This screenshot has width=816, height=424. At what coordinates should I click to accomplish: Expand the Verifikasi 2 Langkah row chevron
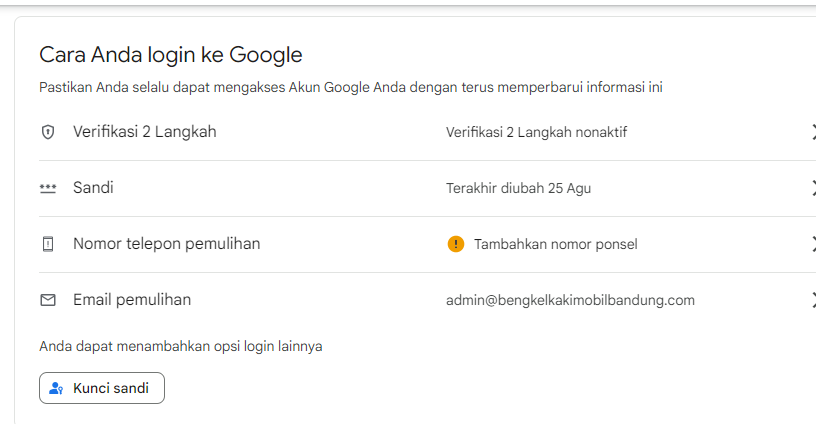click(813, 132)
